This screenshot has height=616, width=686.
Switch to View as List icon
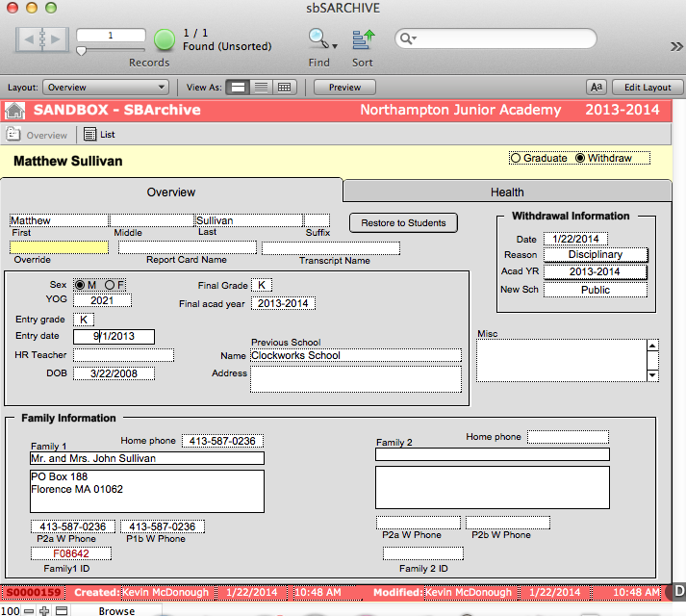[261, 87]
